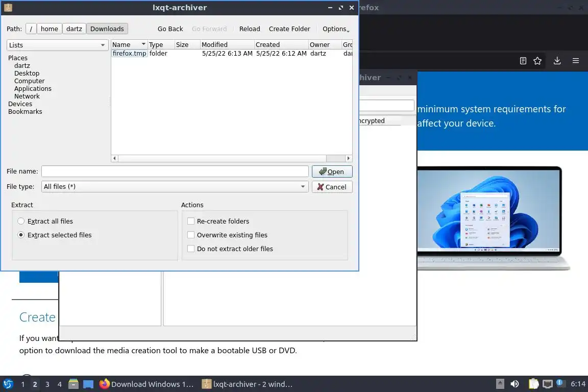Open the update notifier tray icon

click(560, 383)
